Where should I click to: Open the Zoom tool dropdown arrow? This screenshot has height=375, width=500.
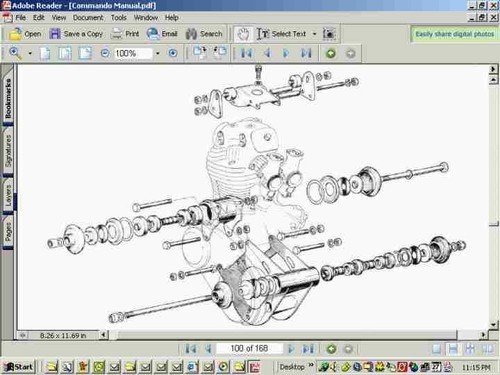click(30, 53)
